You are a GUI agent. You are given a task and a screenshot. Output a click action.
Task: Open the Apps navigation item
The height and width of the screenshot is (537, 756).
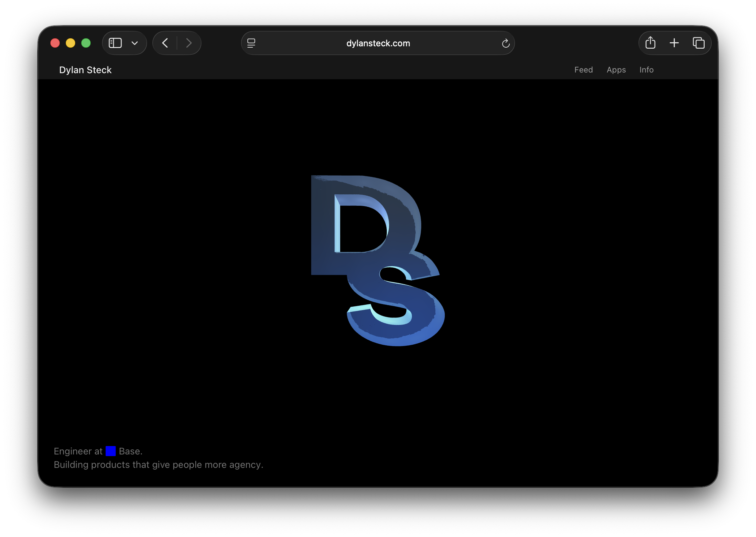[616, 70]
